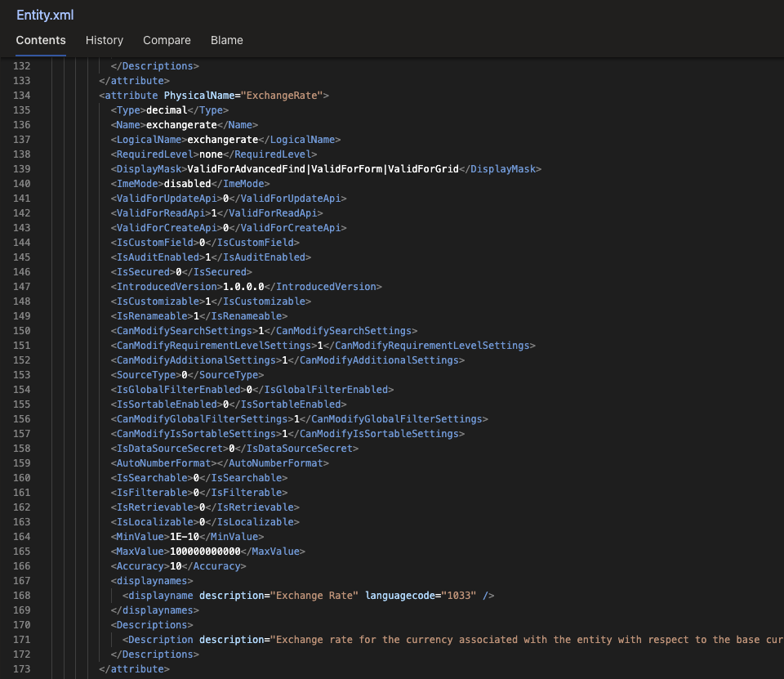Click the IsSortableEnabled line

[x=229, y=404]
